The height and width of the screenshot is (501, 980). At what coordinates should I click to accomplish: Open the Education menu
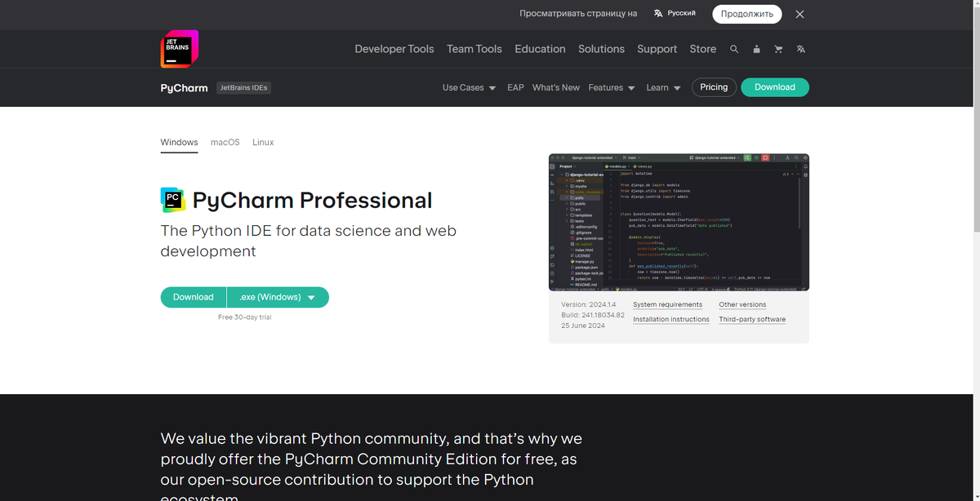(540, 49)
